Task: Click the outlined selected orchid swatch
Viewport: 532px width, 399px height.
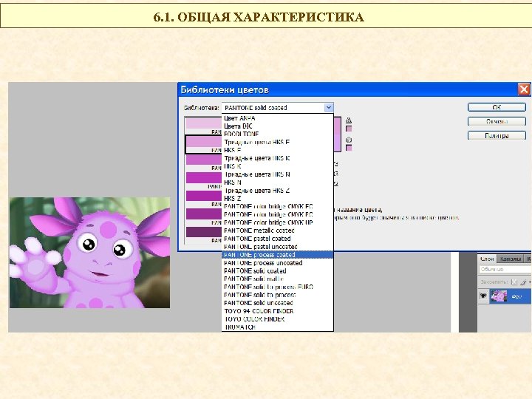Action: tap(204, 141)
